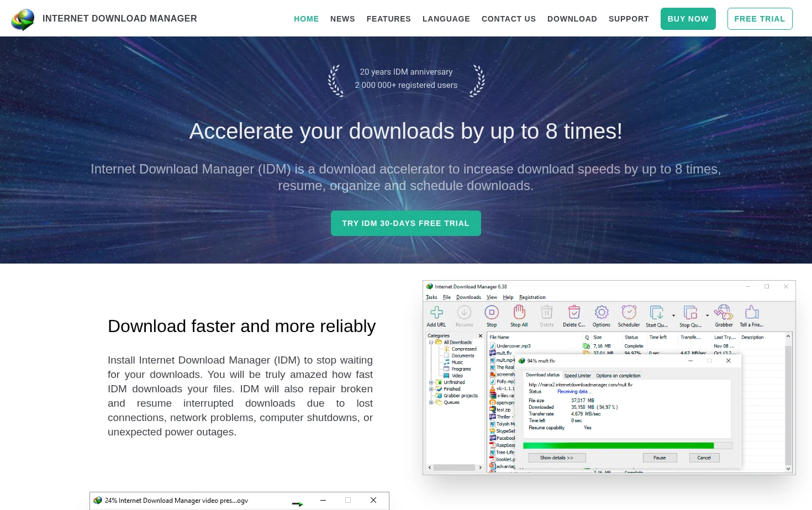Viewport: 812px width, 510px height.
Task: Expand the Queues tree node
Action: [x=431, y=402]
